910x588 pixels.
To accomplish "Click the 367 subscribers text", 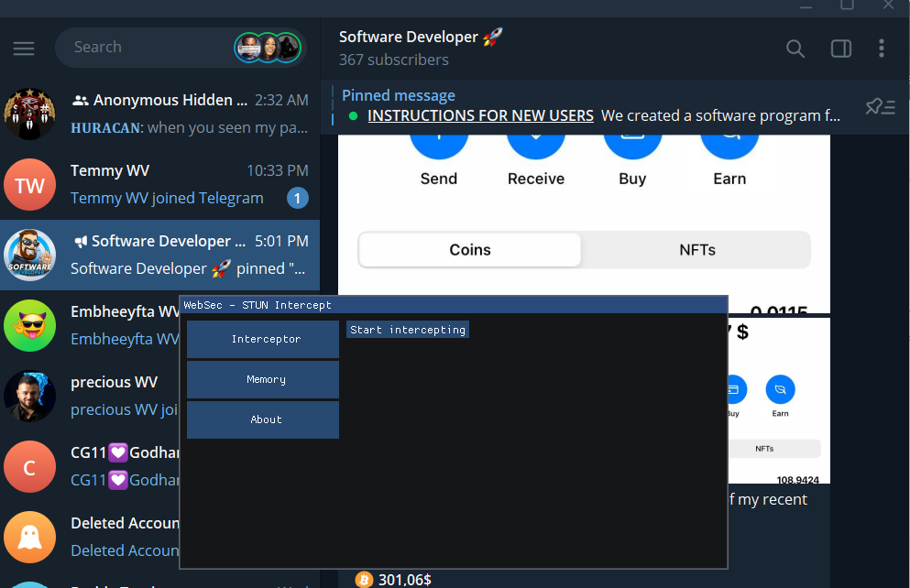I will coord(393,60).
